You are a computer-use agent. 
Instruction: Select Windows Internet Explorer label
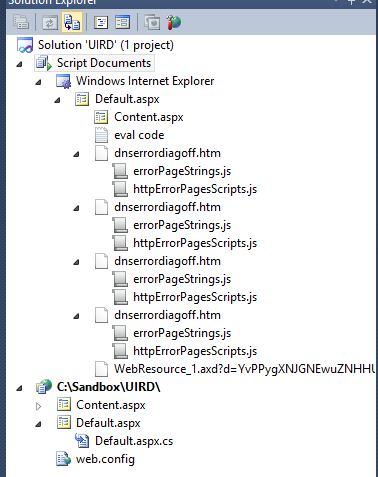coord(145,81)
